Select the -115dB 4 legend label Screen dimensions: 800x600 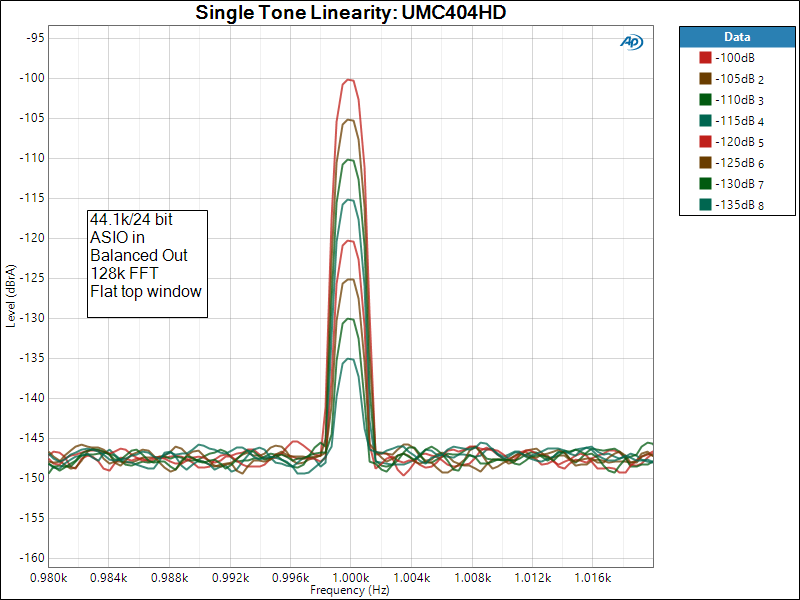(x=739, y=121)
